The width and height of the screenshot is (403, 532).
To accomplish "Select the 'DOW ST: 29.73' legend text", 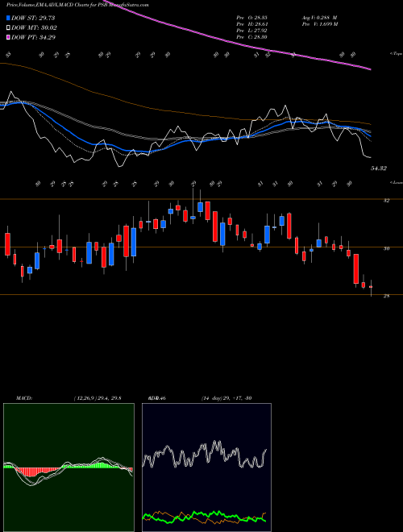I will pyautogui.click(x=33, y=18).
